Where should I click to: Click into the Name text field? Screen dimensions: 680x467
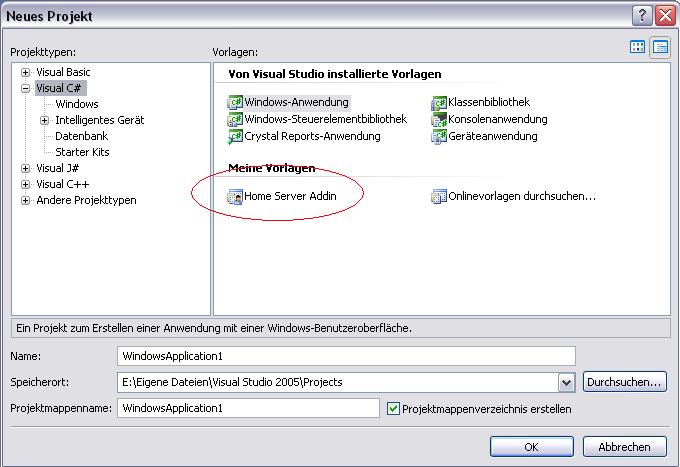click(346, 356)
